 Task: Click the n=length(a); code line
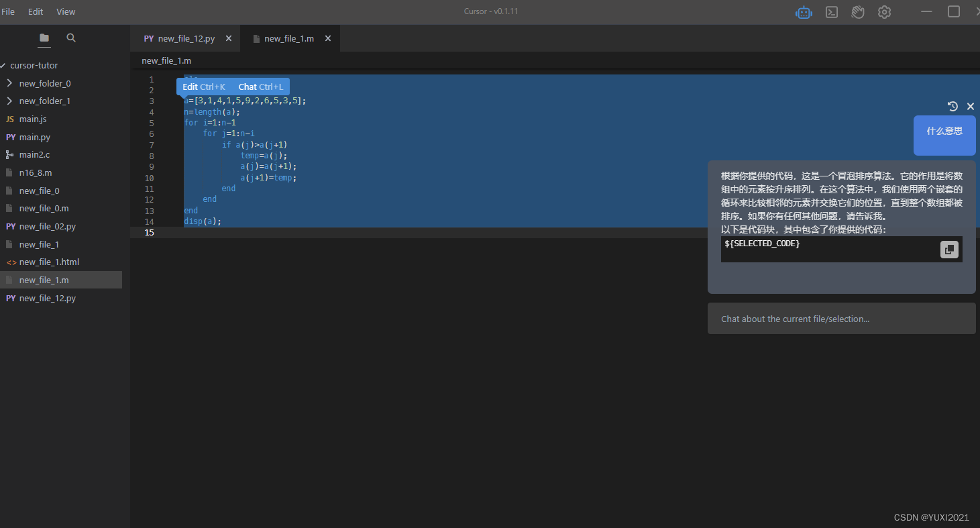pos(212,112)
